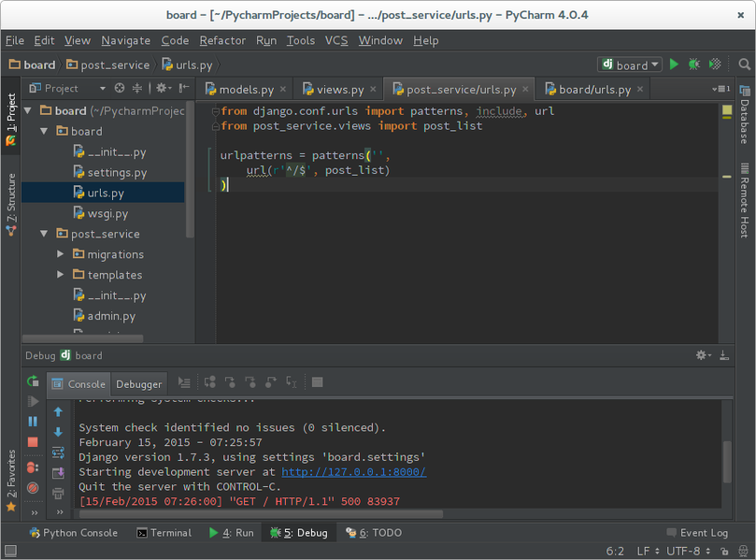Screen dimensions: 756x560
Task: Open Event Log button
Action: [697, 533]
